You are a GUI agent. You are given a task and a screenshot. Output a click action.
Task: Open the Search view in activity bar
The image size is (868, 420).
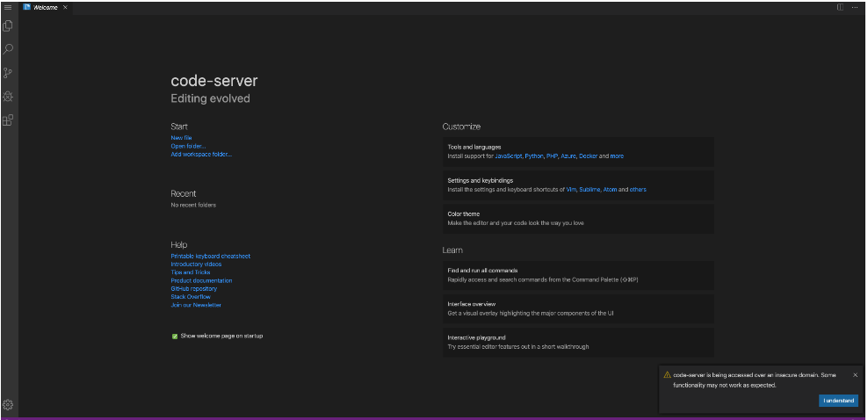pyautogui.click(x=8, y=49)
